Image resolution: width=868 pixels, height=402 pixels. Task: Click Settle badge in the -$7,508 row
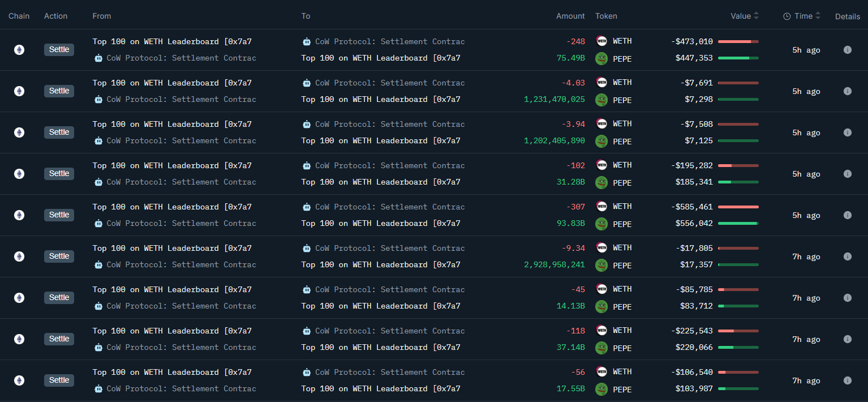click(x=59, y=132)
